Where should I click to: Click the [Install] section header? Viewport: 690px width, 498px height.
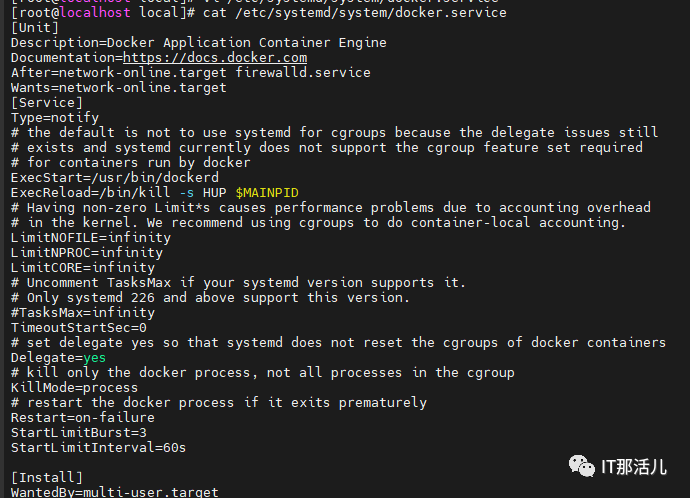[47, 477]
